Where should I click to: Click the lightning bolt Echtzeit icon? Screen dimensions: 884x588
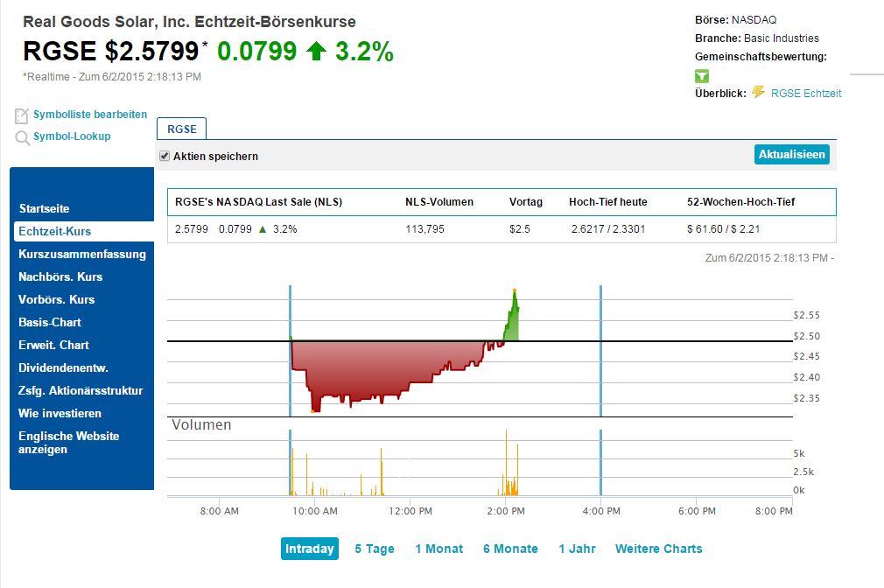(758, 92)
